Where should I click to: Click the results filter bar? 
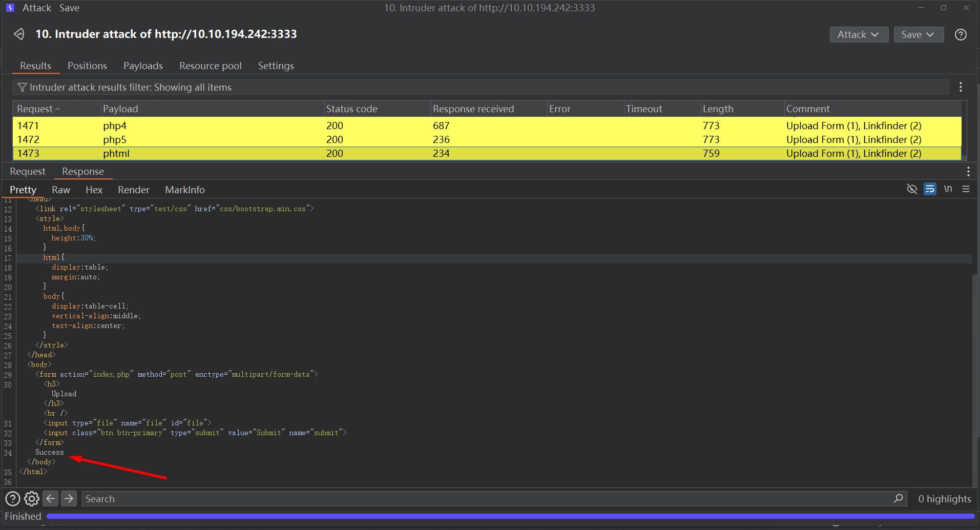click(481, 87)
